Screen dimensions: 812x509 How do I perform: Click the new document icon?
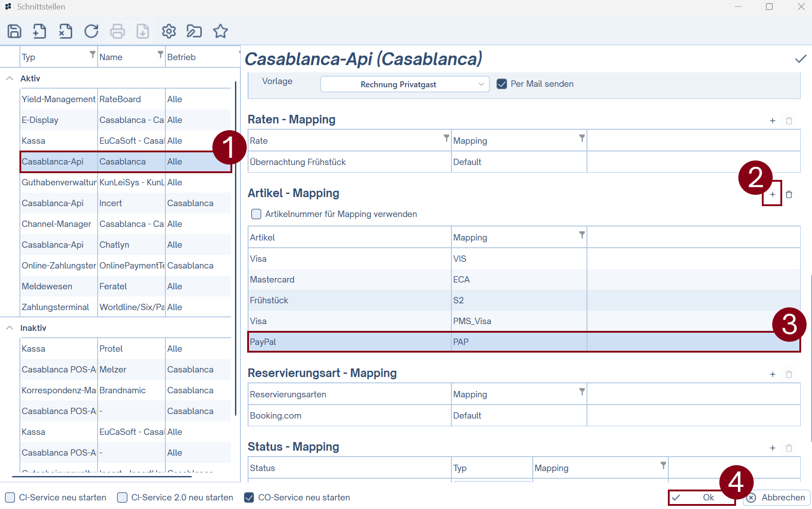(x=40, y=31)
